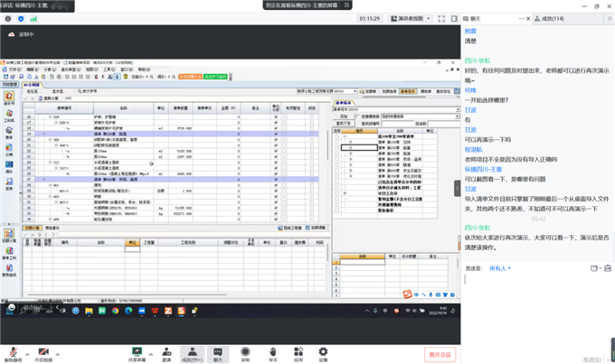The image size is (615, 364).
Task: Click the 发送 send button
Action: pyautogui.click(x=591, y=355)
